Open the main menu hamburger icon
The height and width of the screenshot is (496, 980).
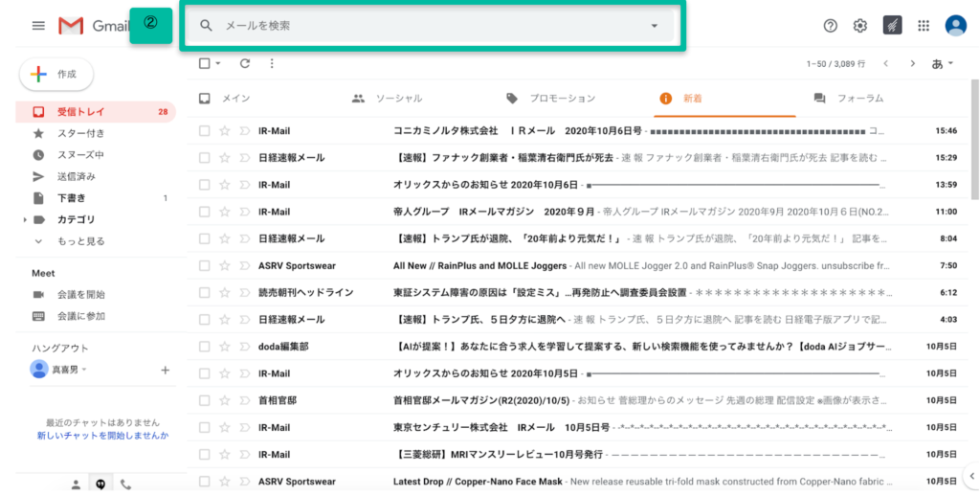click(x=38, y=26)
